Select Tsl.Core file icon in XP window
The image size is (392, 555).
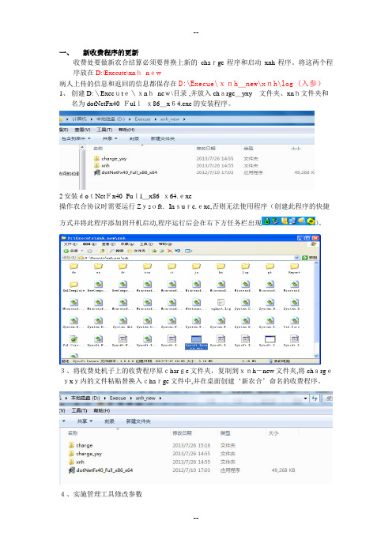click(294, 323)
